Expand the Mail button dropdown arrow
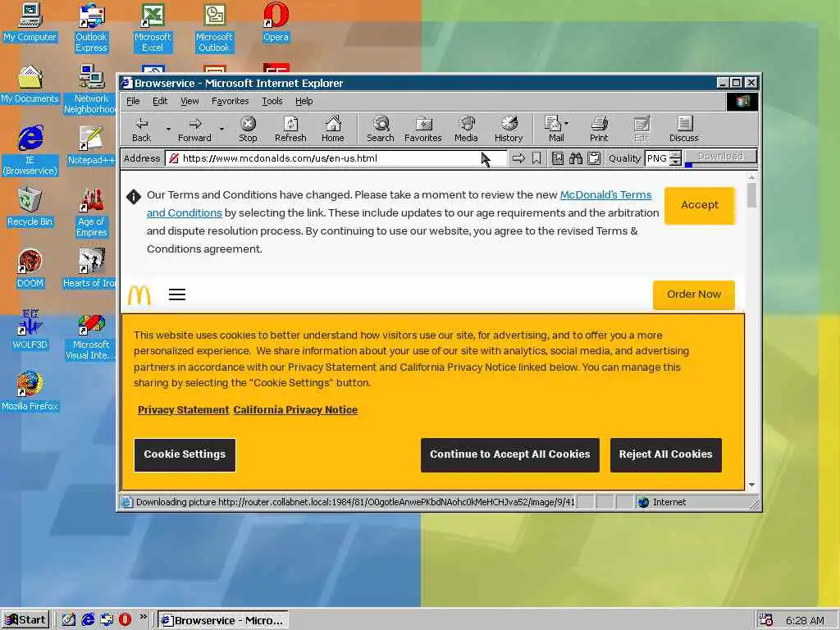This screenshot has width=840, height=630. pyautogui.click(x=567, y=123)
